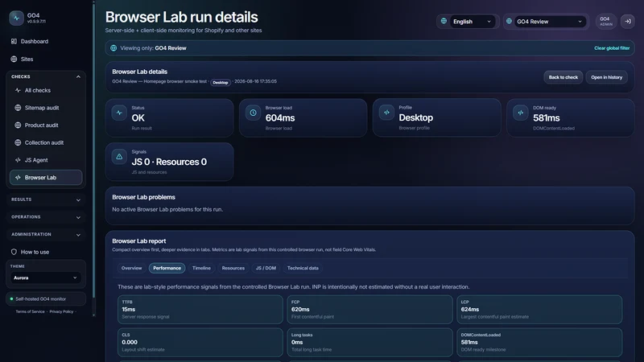Expand the Administration section
The width and height of the screenshot is (644, 362).
pos(46,235)
